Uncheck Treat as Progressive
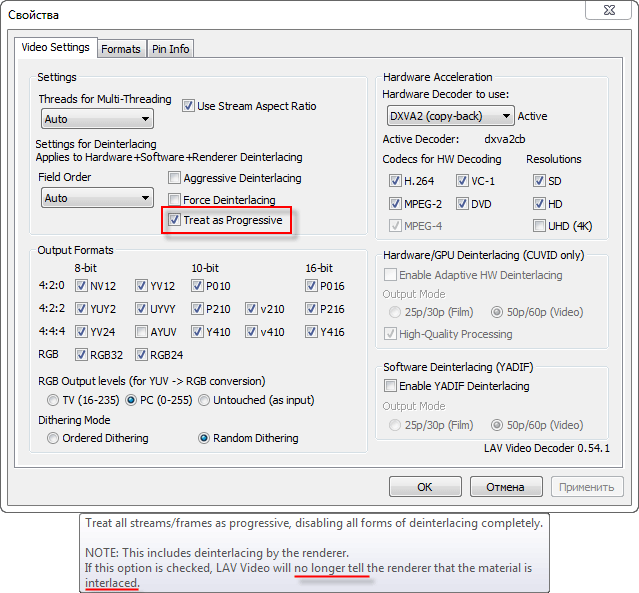Image resolution: width=639 pixels, height=593 pixels. tap(175, 220)
